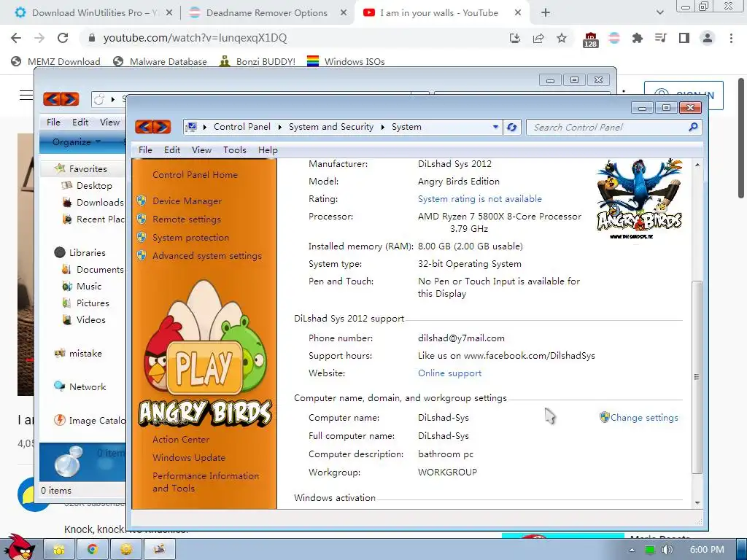Open Device Manager link

pos(187,201)
